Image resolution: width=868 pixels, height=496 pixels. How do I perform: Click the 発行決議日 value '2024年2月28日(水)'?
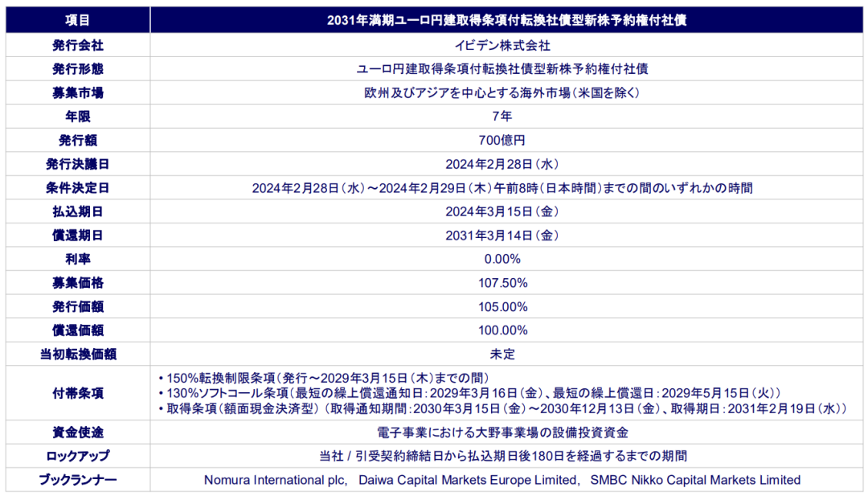[502, 165]
